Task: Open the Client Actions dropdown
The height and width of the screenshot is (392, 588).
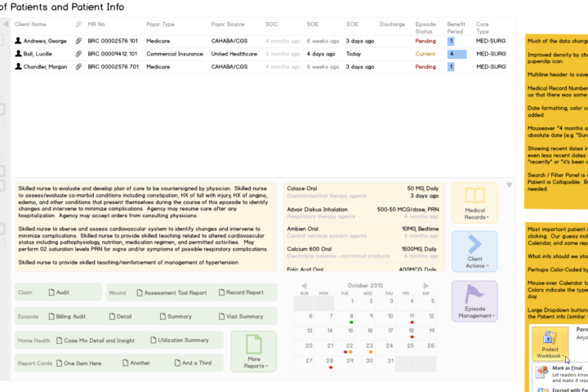Action: point(474,252)
